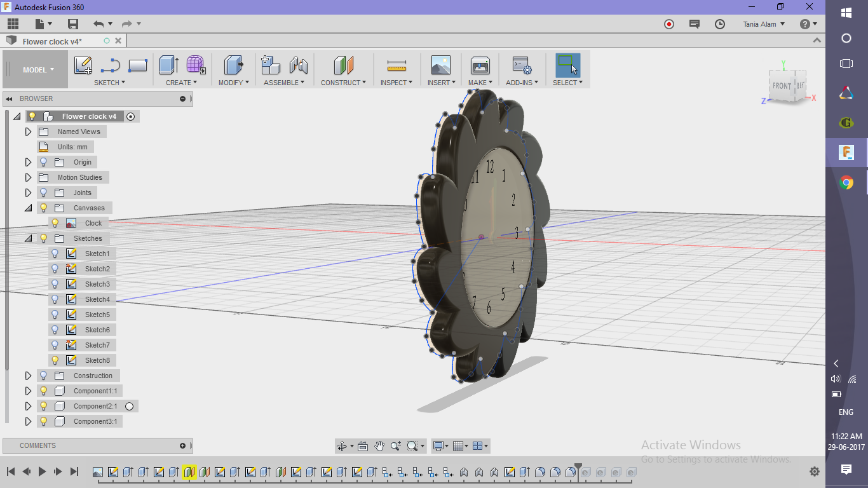Click Flower clock v4 activate radio button
868x488 pixels.
[x=130, y=116]
